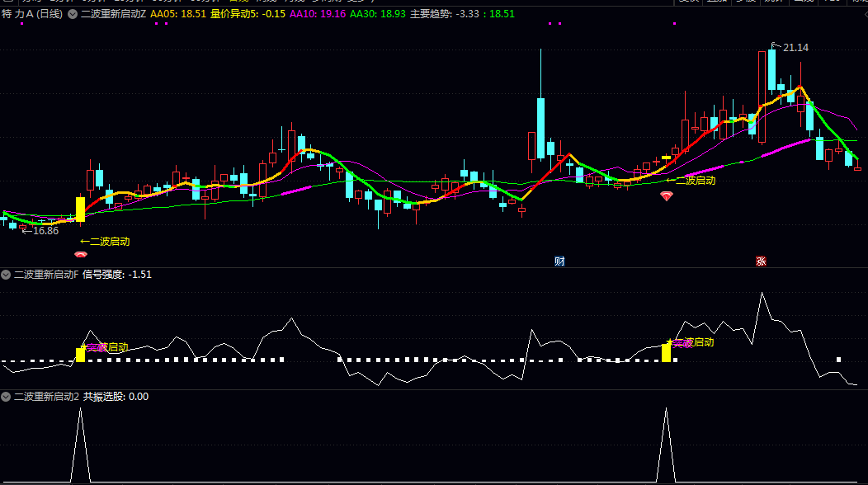868x485 pixels.
Task: Collapse the 二波重新启动F indicator panel arrow
Action: coord(6,275)
